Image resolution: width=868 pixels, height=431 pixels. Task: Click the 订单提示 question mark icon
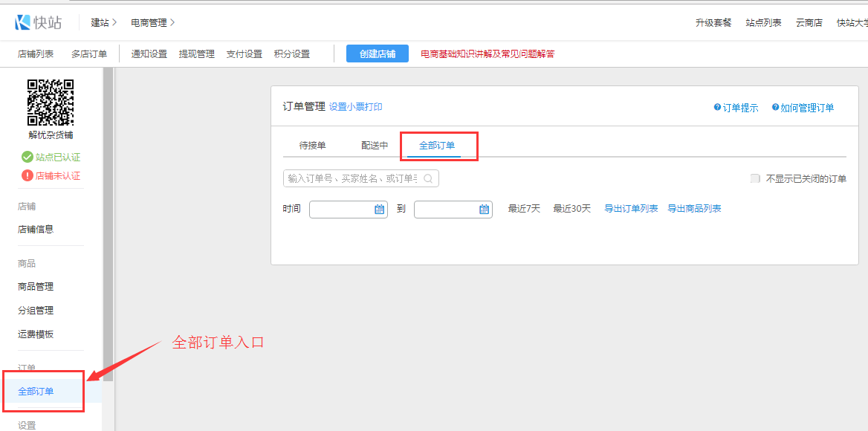717,108
